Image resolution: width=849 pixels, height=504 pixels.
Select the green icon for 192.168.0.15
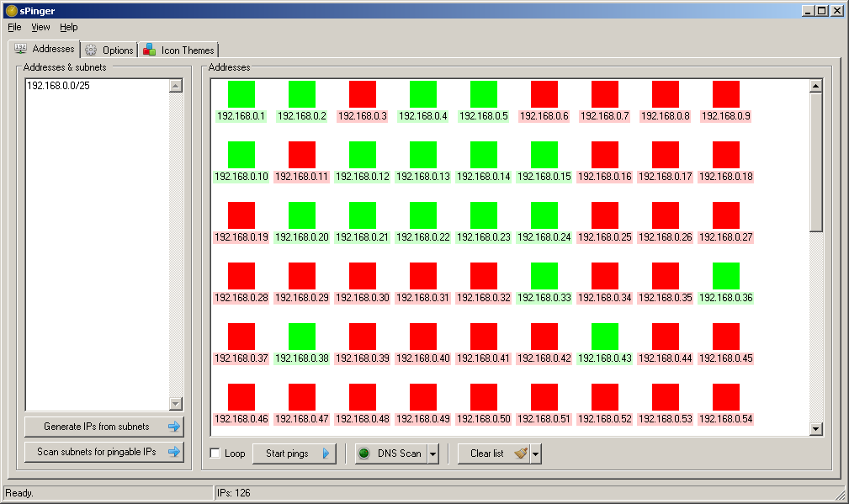544,155
